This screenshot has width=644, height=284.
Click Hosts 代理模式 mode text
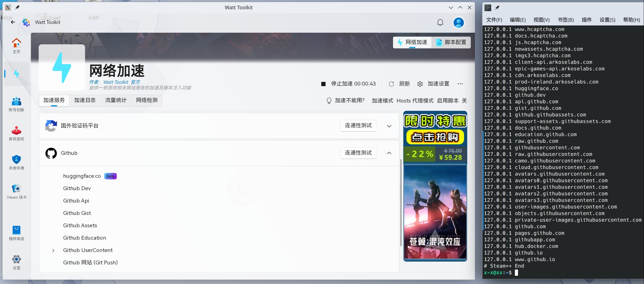415,101
